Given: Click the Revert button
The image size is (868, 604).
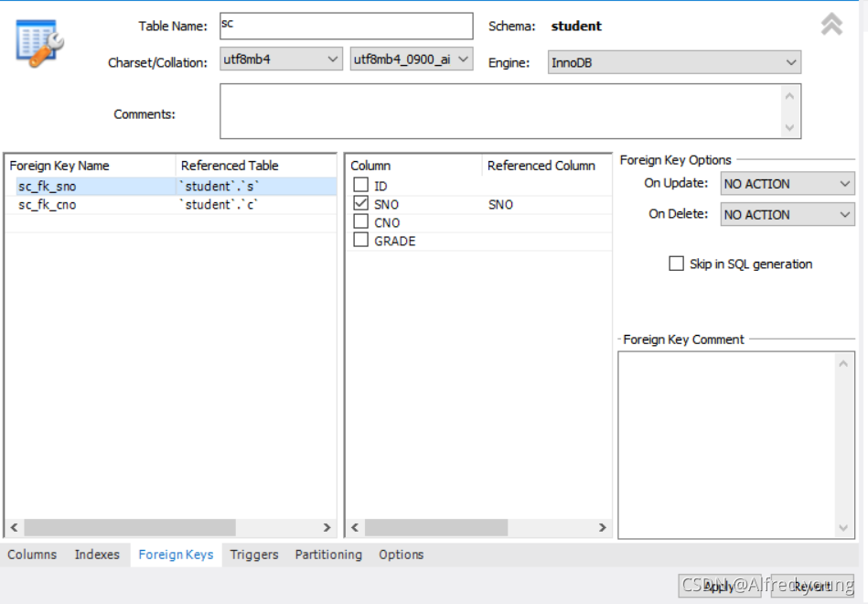Looking at the screenshot, I should click(x=812, y=586).
